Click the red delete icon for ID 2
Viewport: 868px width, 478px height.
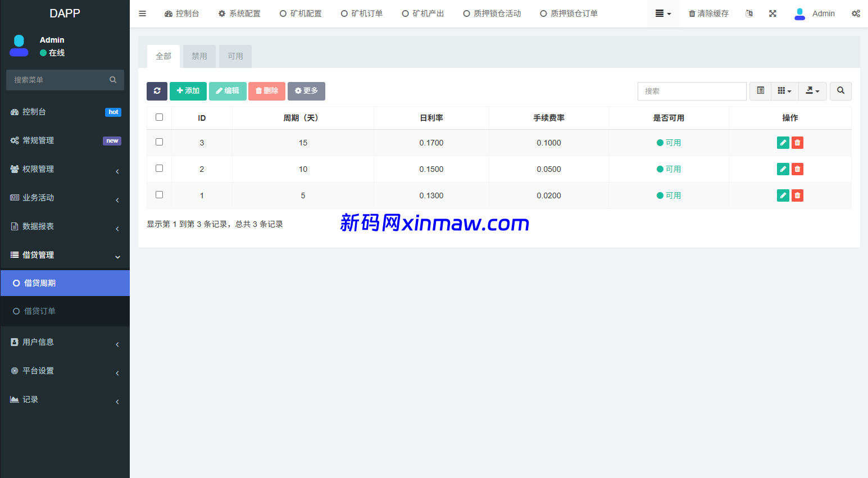[797, 169]
